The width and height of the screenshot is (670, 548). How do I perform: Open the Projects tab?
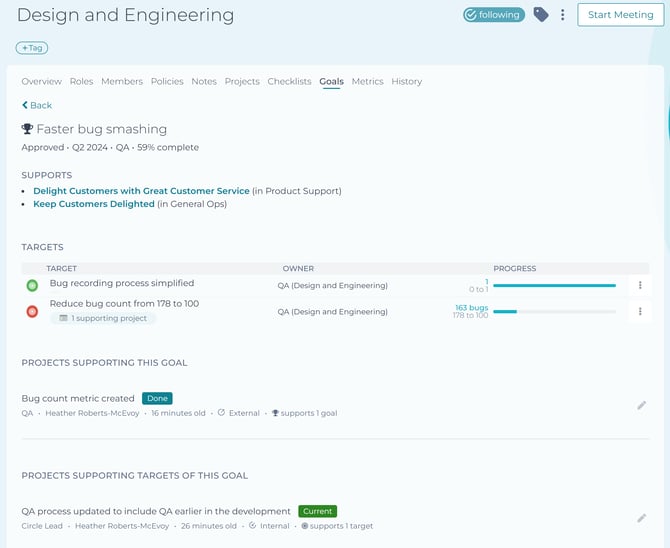pyautogui.click(x=242, y=81)
